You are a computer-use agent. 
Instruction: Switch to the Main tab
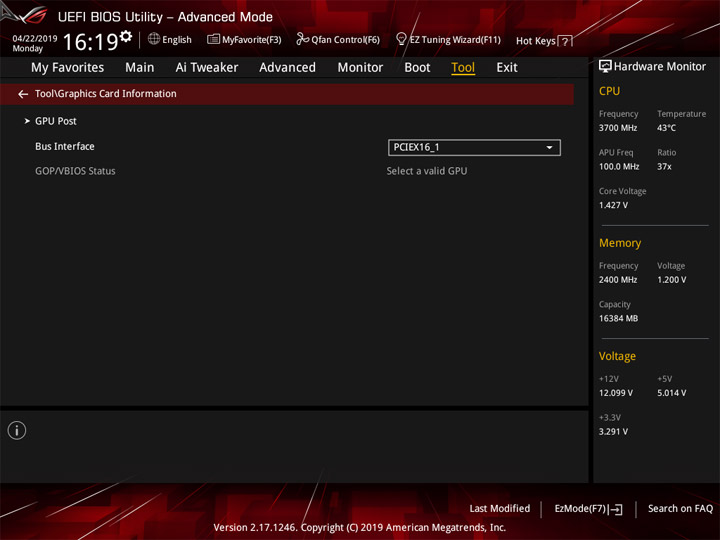tap(140, 68)
